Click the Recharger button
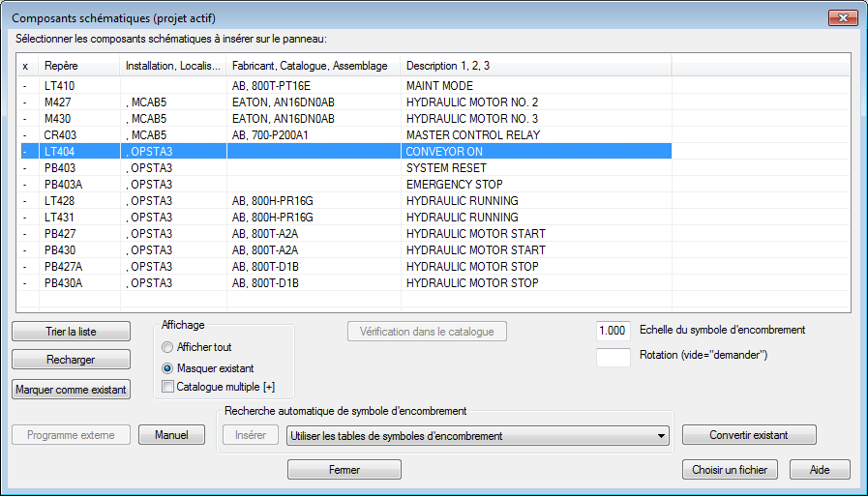 tap(71, 360)
